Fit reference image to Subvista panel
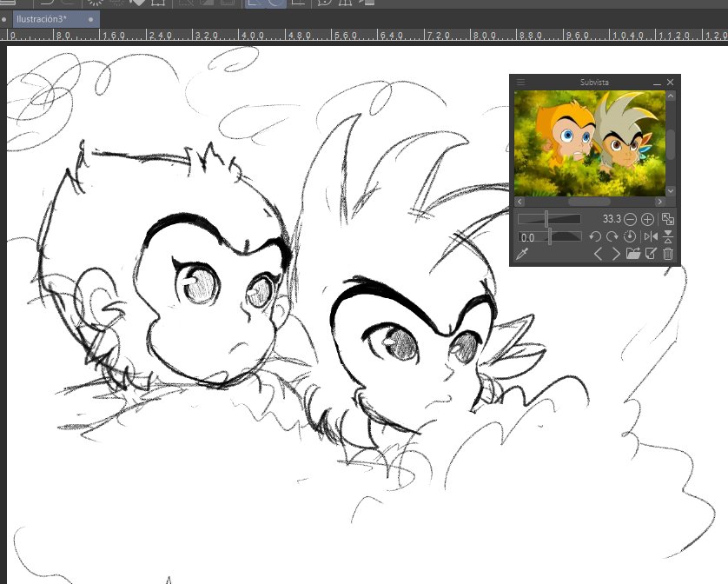Viewport: 728px width, 584px height. click(668, 219)
